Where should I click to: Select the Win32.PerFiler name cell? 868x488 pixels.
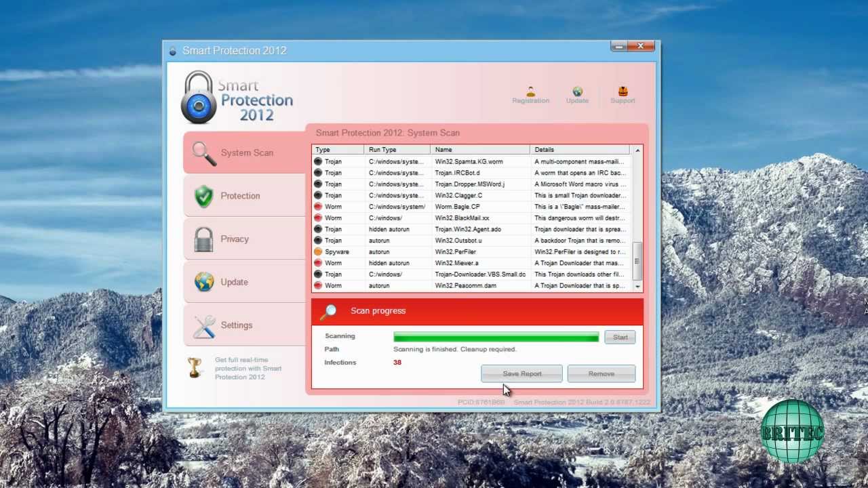[x=455, y=251]
